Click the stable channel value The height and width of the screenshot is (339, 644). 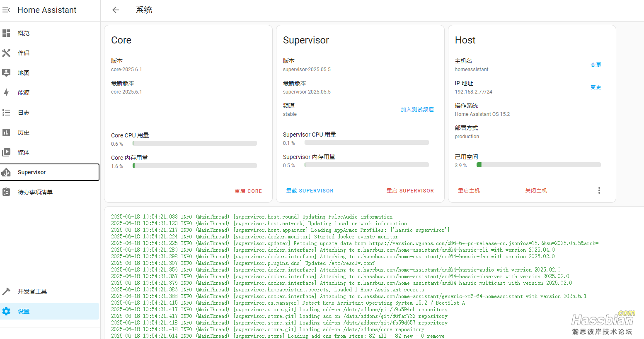[x=290, y=114]
